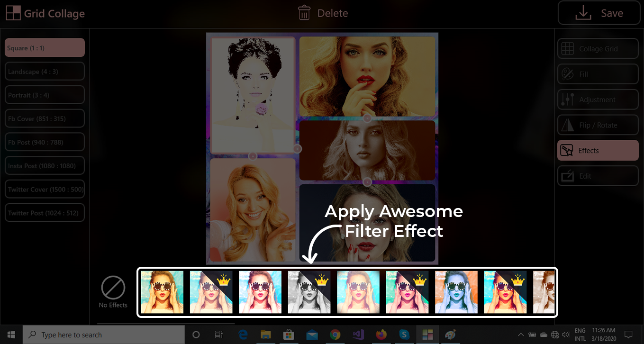Launch Microsoft Edge from taskbar
Image resolution: width=644 pixels, height=344 pixels.
243,335
